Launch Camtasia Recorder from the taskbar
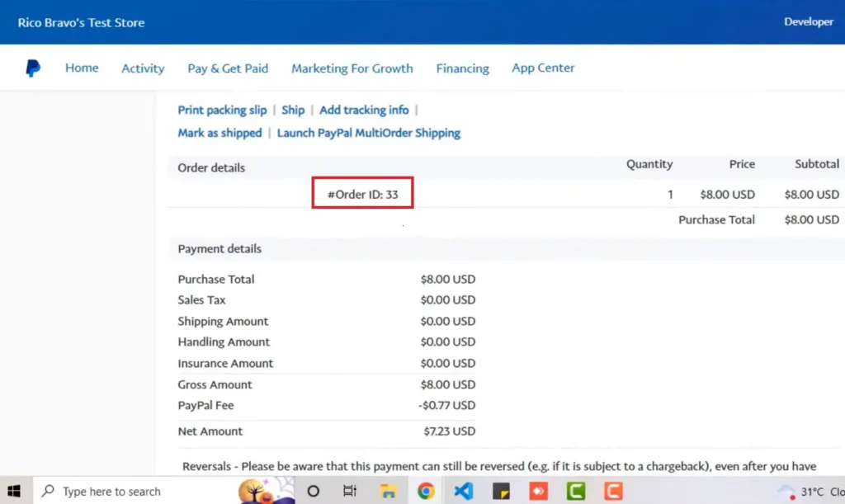Viewport: 845px width, 504px height. click(x=614, y=491)
